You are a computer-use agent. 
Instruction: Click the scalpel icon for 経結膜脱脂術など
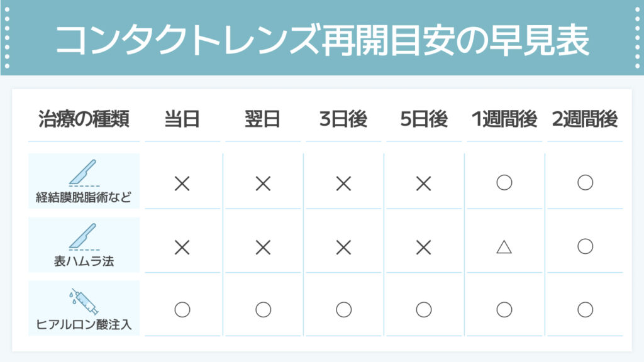click(84, 172)
